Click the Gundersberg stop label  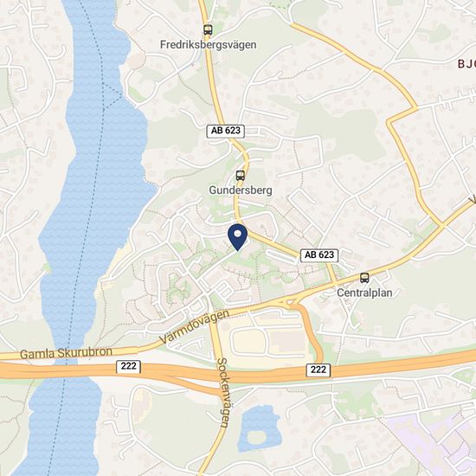pos(241,190)
